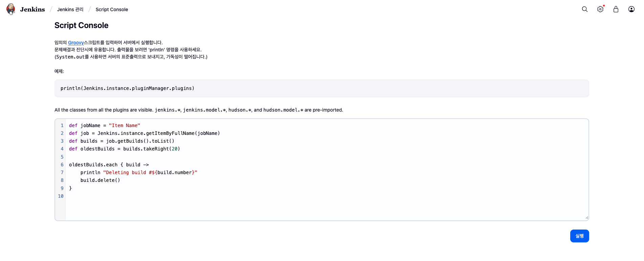Click 'oldestBuilds.each { build ->' on line 6
Screen dimensions: 644x261
pos(109,165)
